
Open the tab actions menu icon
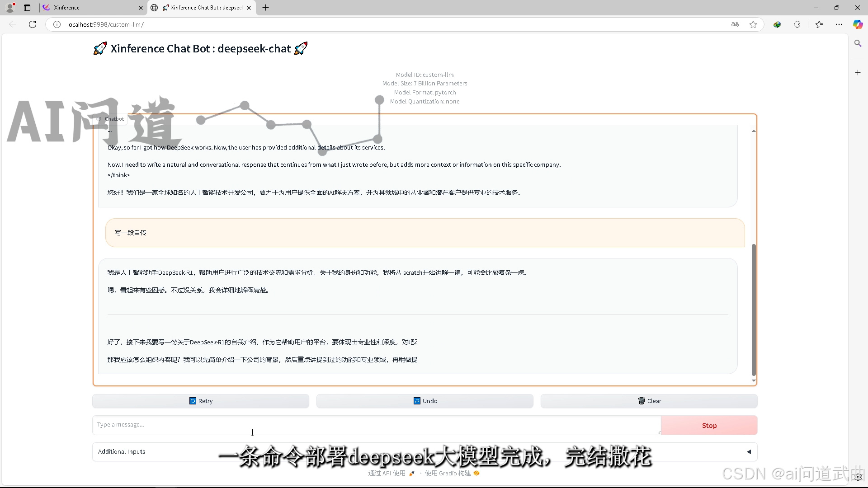[27, 8]
